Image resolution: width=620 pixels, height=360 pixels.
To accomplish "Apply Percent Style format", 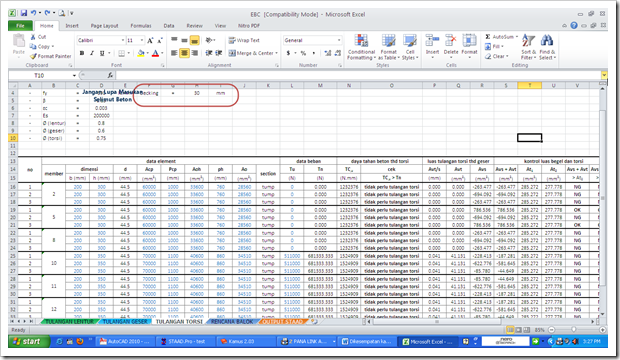I will 303,53.
